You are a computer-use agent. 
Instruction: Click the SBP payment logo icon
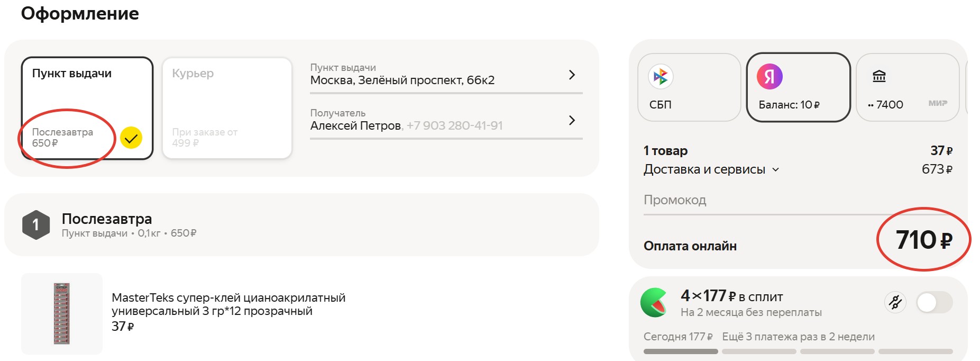point(661,77)
